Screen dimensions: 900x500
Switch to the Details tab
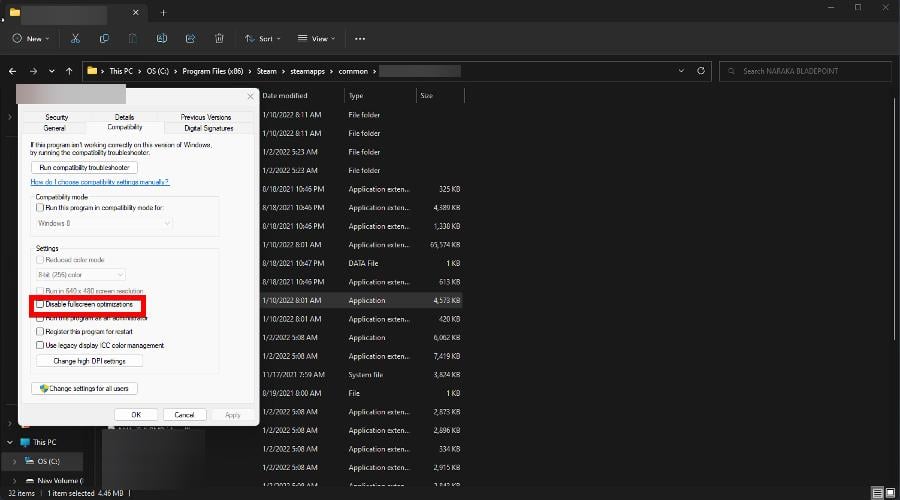point(124,117)
